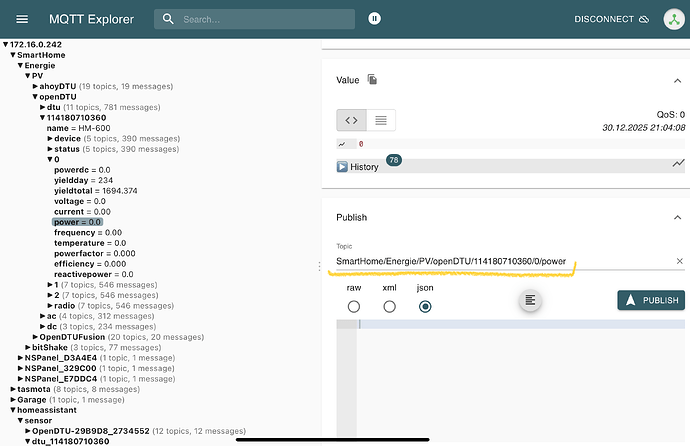Select the reactivepower = 0.0 topic

[x=94, y=274]
